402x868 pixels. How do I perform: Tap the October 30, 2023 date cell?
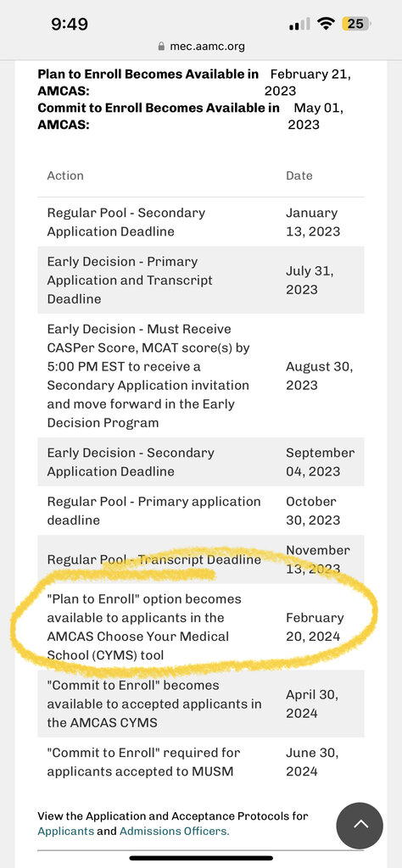click(x=313, y=510)
